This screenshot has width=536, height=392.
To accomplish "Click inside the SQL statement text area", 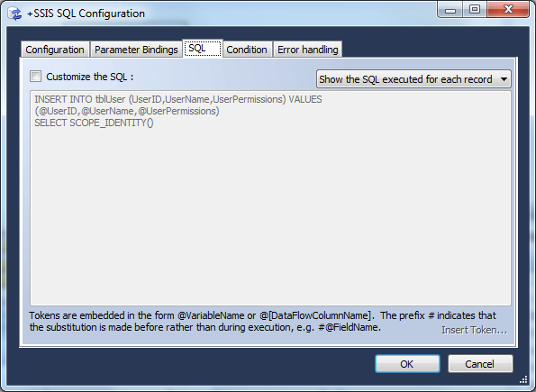I will (x=270, y=198).
